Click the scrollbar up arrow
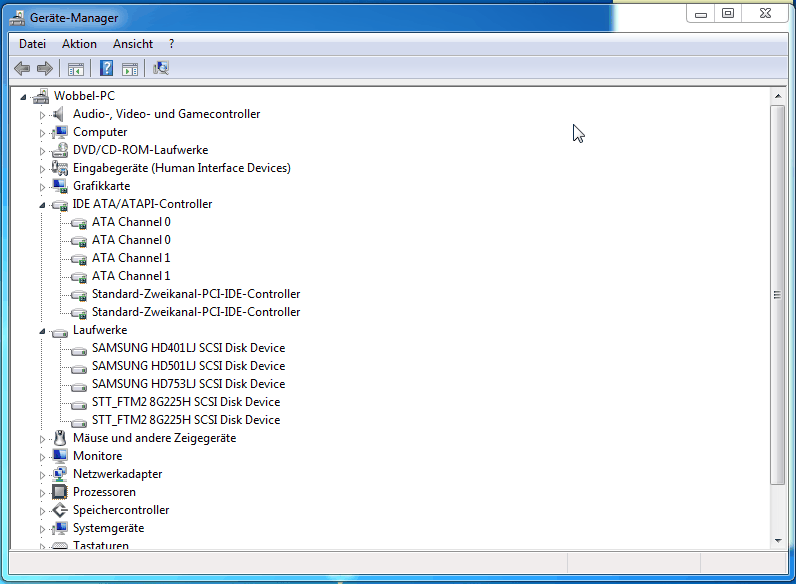Viewport: 796px width, 584px height. tap(778, 96)
